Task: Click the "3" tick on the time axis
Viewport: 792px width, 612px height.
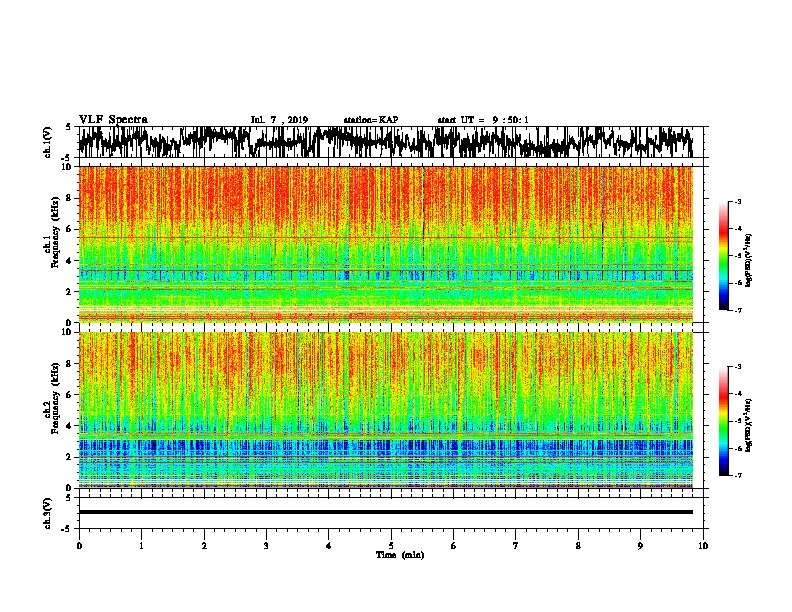Action: pos(266,546)
